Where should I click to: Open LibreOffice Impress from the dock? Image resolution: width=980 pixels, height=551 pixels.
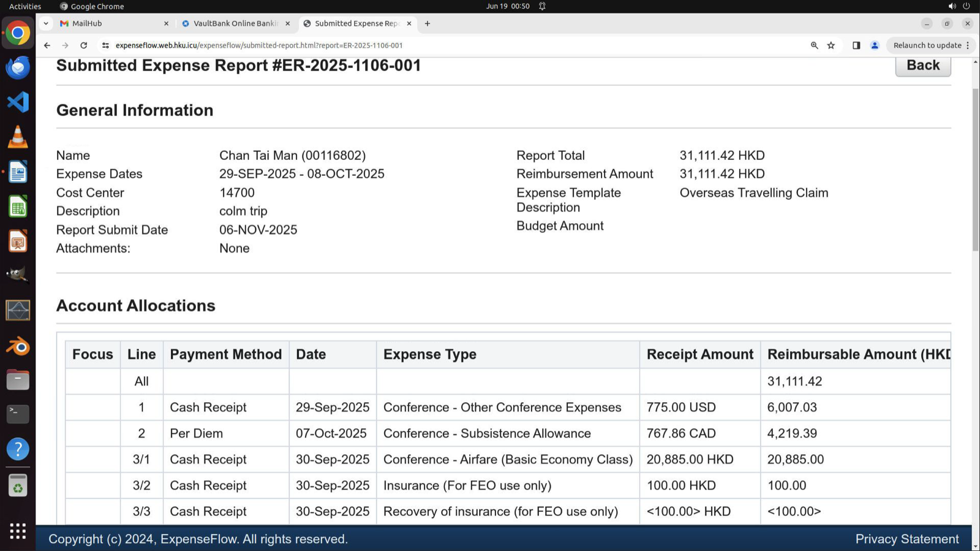tap(18, 241)
